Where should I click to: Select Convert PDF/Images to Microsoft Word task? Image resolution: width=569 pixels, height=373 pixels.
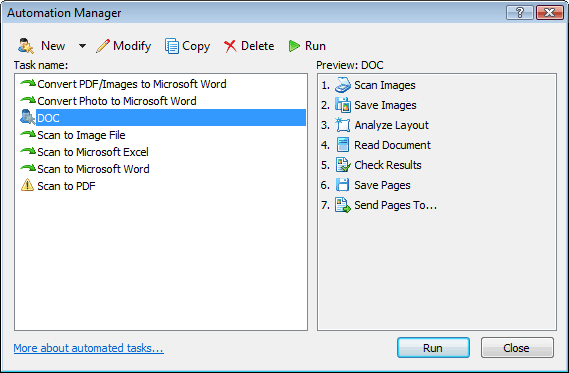click(x=132, y=84)
